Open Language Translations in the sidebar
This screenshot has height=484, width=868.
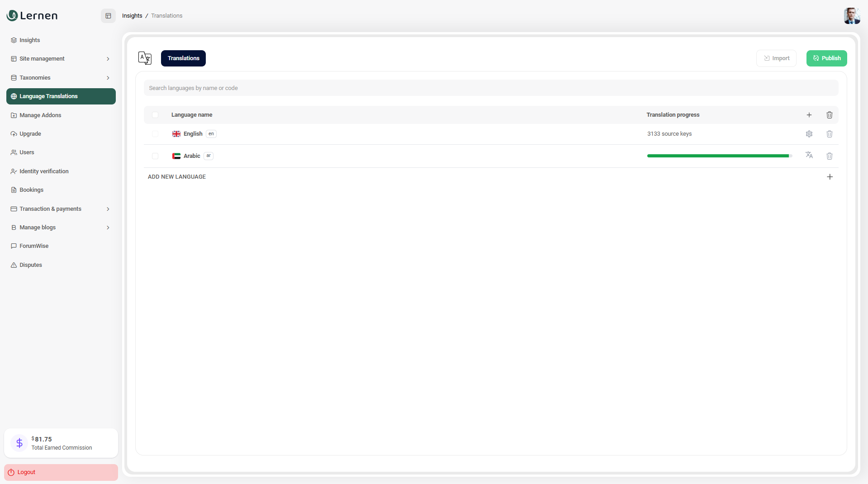61,96
